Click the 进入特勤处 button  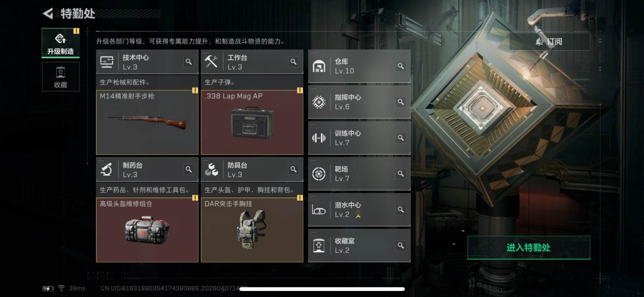(x=529, y=248)
